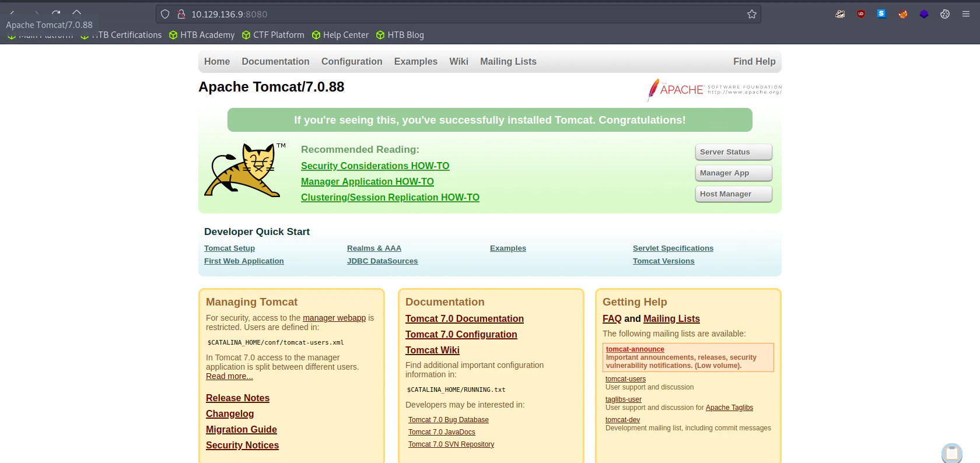This screenshot has width=980, height=463.
Task: Open Examples link in Developer Quick Start
Action: (x=508, y=248)
